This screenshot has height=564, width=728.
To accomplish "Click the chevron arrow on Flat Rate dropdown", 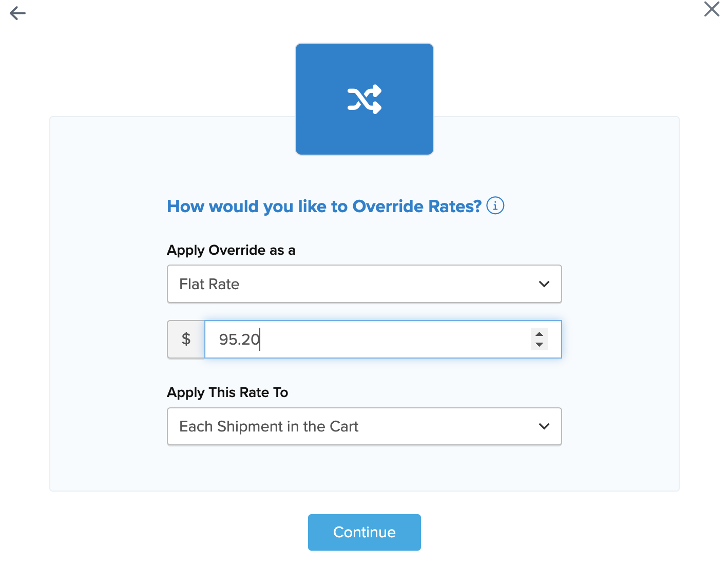I will click(544, 284).
